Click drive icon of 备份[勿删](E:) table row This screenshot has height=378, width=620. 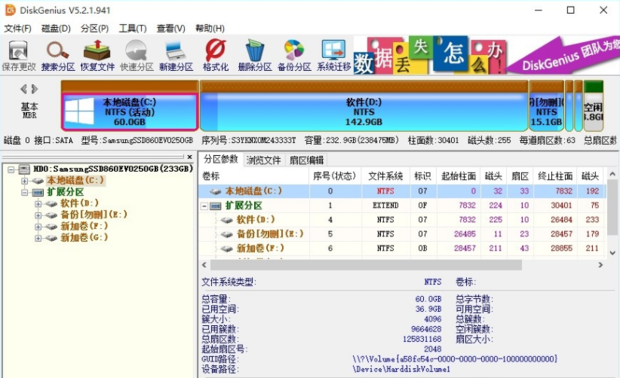click(x=227, y=234)
